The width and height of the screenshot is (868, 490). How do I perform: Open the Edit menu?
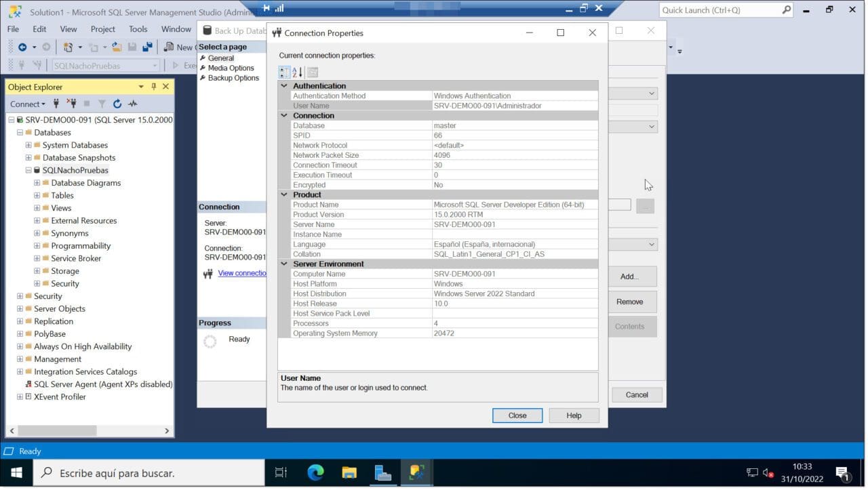tap(40, 29)
